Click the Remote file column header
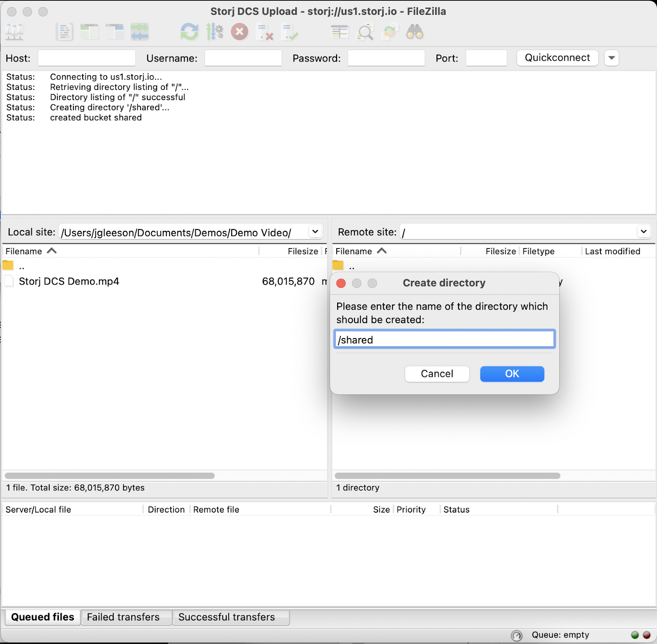 point(260,510)
